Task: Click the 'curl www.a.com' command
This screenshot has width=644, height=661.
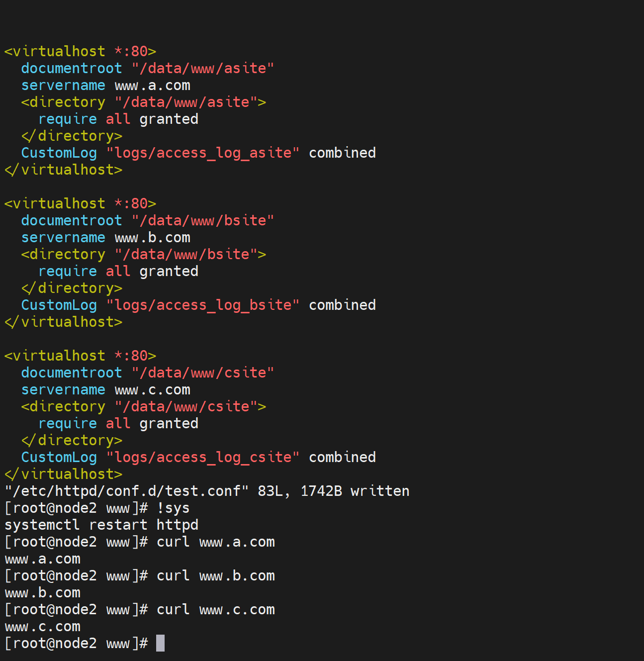Action: [x=215, y=542]
